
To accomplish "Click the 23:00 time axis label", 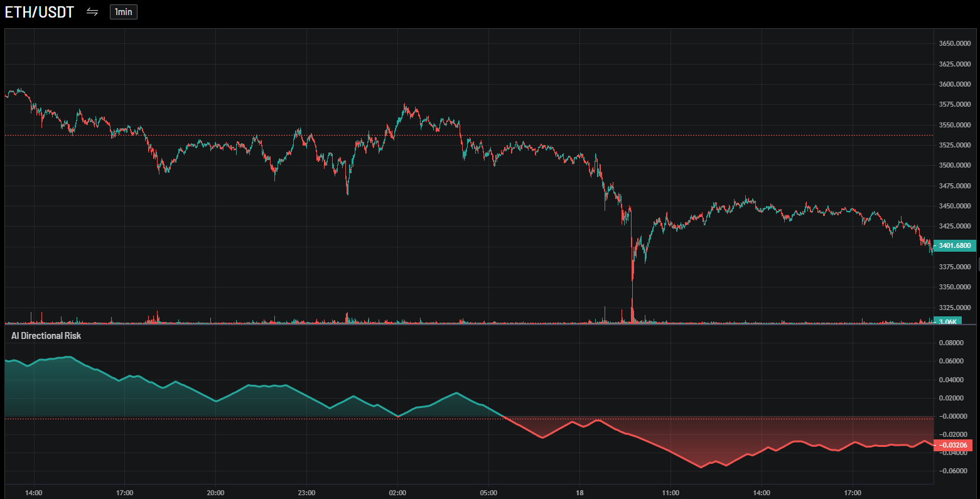I will [306, 493].
